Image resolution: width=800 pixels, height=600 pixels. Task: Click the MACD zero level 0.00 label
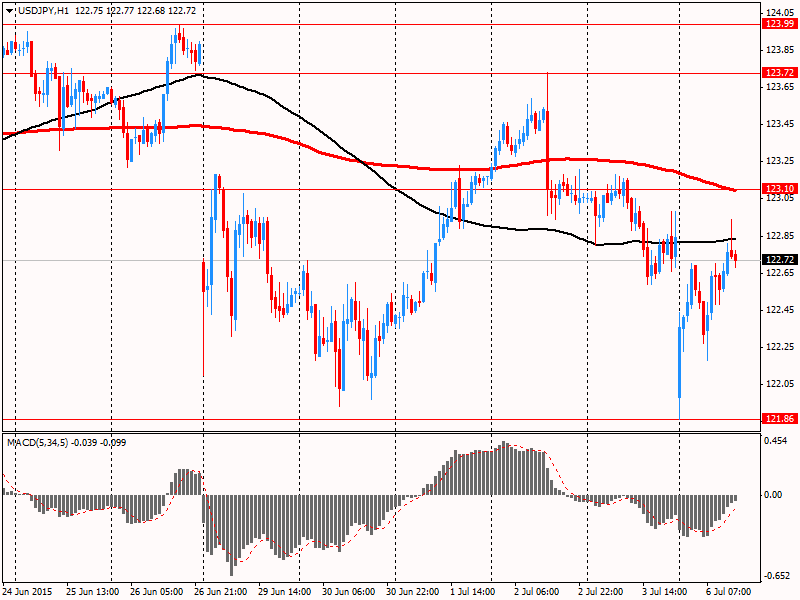773,494
